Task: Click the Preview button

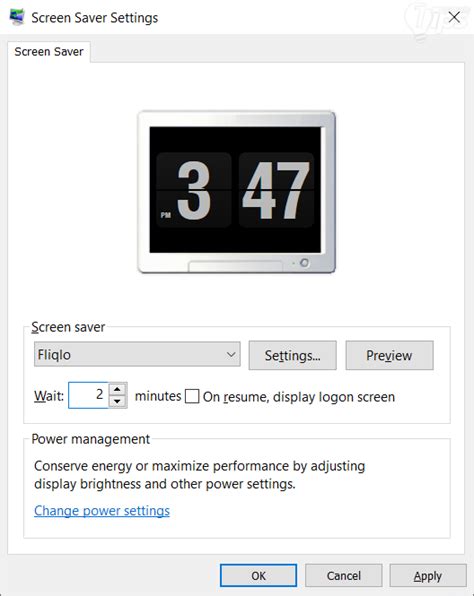Action: tap(389, 355)
